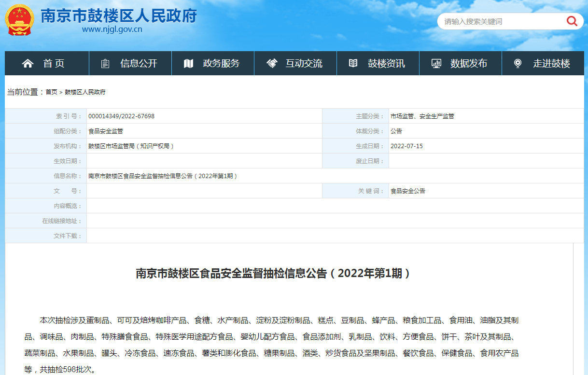Focus the 请输入搜索关键词 search box

502,21
